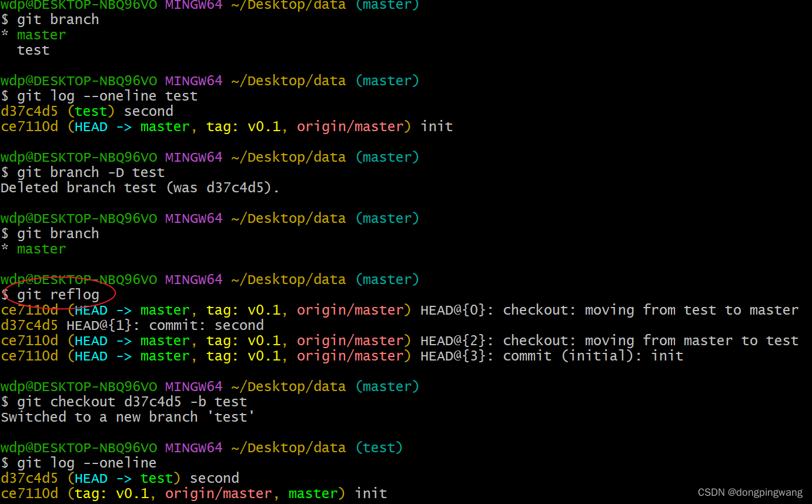Viewport: 812px width, 504px height.
Task: Select the 'd37c4d5 (test) second' log line
Action: [x=87, y=111]
